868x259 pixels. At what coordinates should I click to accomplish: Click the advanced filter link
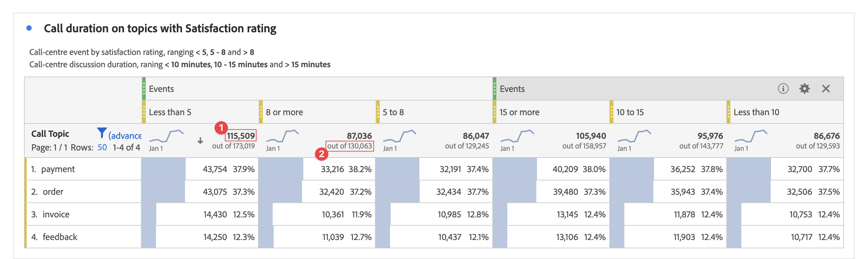125,135
